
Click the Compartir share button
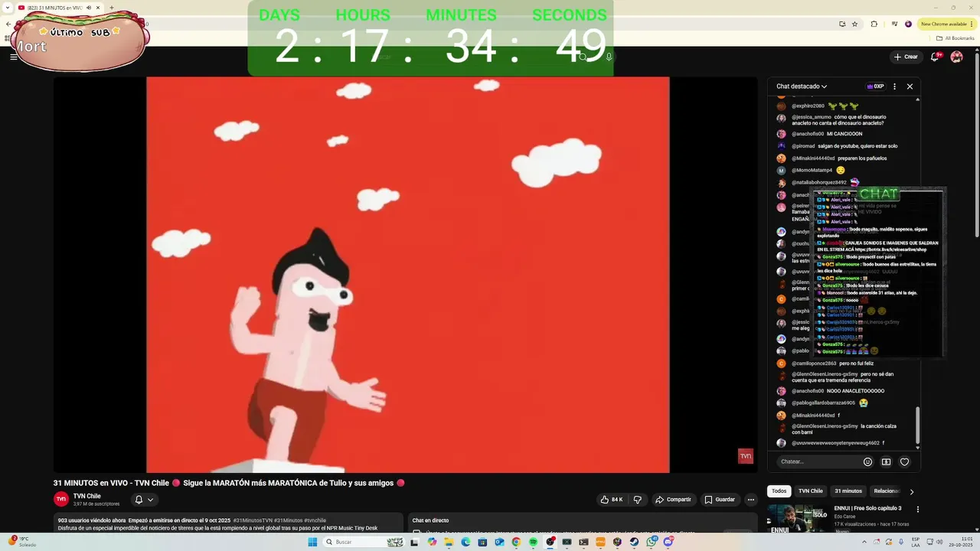673,500
